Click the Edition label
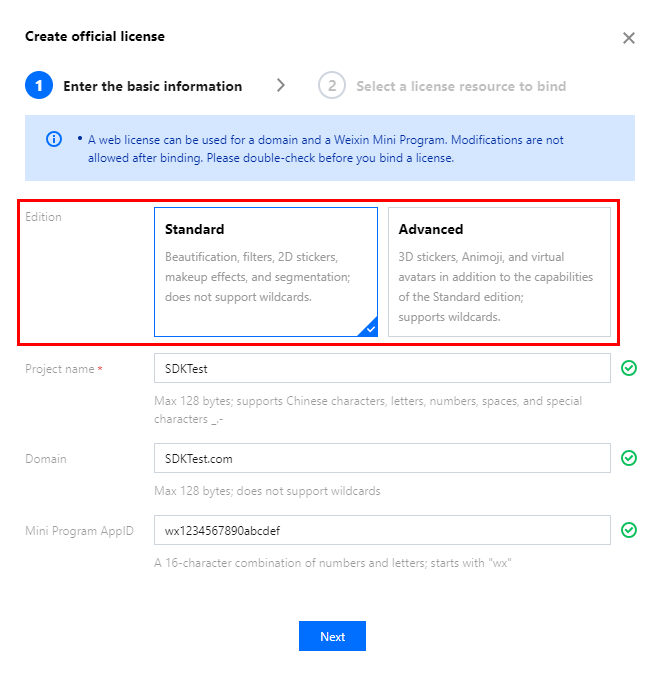 coord(44,217)
